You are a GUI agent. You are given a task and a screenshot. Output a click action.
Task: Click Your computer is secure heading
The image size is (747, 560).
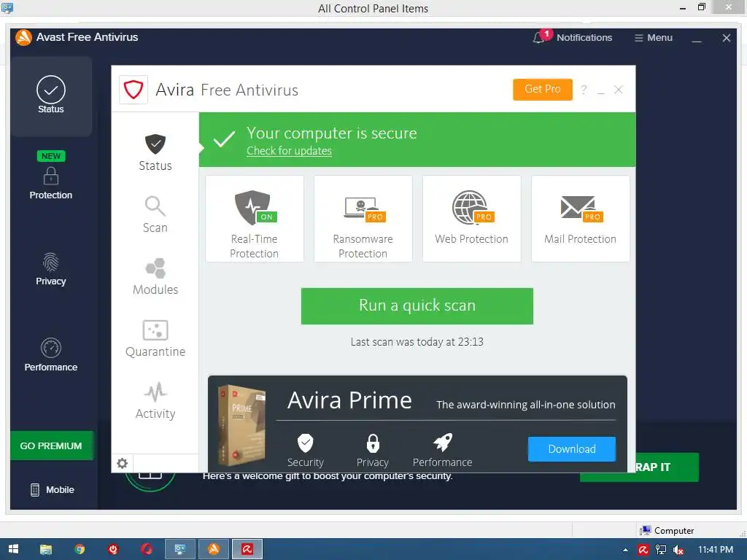tap(332, 133)
